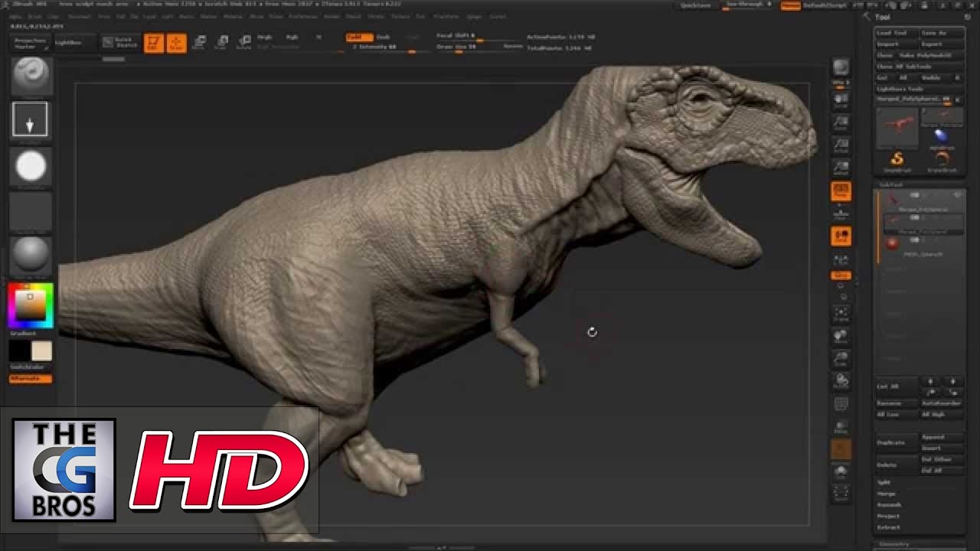Expand the Remesh subtool section
Viewport: 980px width, 551px height.
point(888,505)
